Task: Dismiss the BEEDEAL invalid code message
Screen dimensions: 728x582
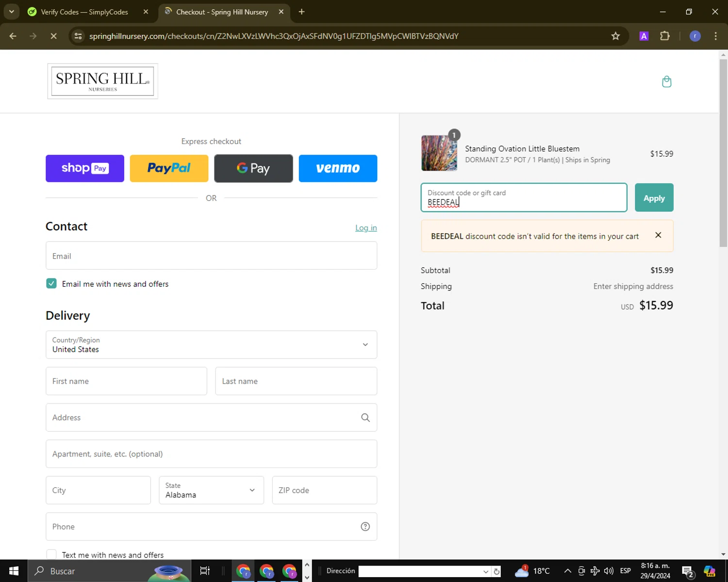Action: (x=658, y=235)
